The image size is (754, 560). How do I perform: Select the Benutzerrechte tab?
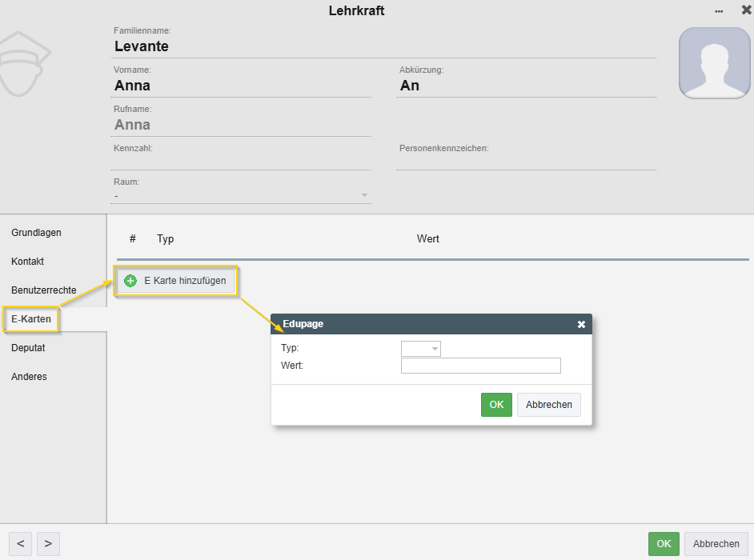[44, 290]
